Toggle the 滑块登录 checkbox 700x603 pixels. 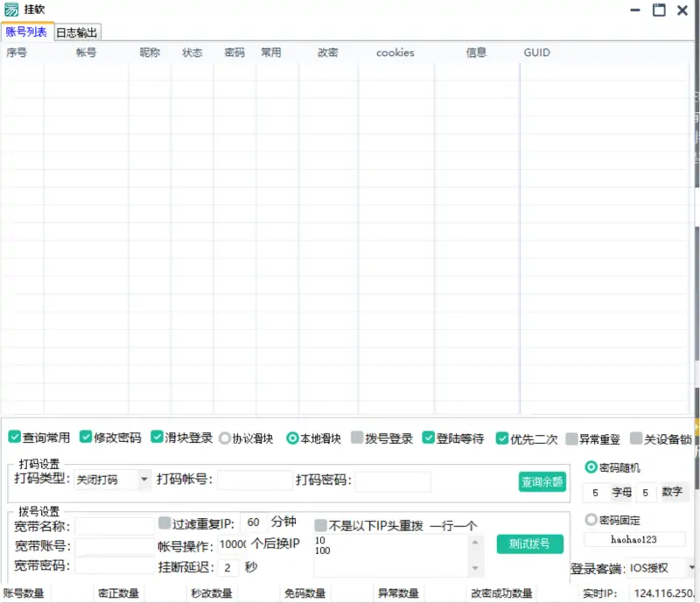tap(157, 438)
